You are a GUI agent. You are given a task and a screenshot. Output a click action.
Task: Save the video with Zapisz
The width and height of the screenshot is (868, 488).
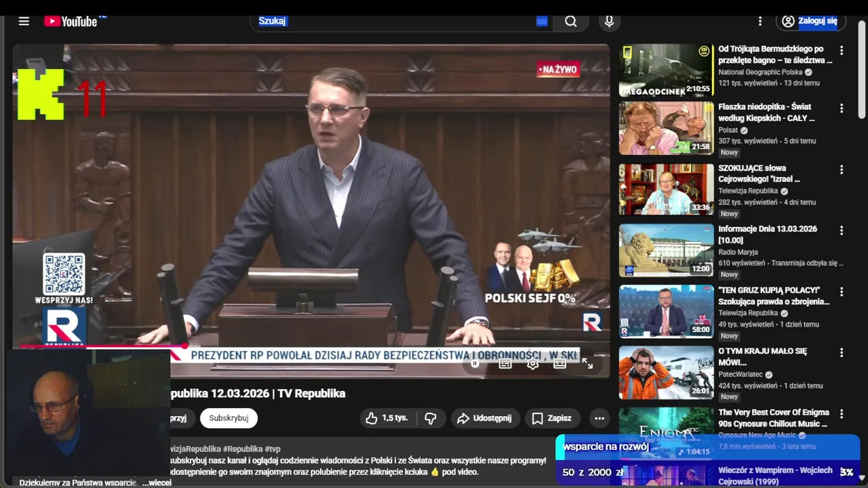(x=552, y=418)
